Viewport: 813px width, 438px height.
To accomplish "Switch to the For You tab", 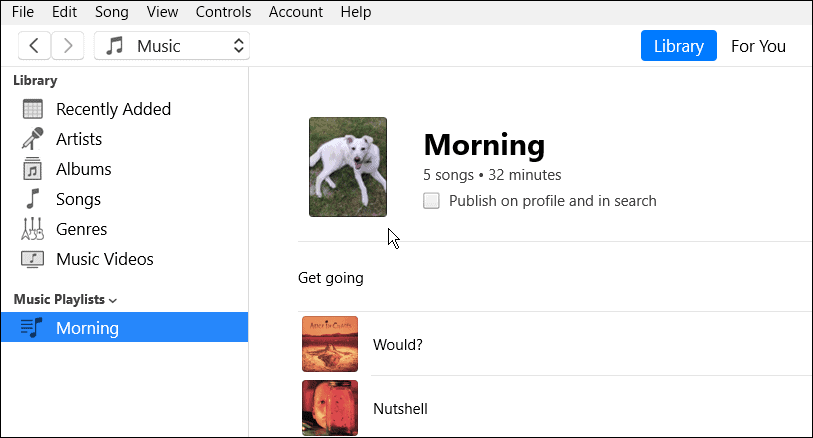I will pyautogui.click(x=758, y=46).
